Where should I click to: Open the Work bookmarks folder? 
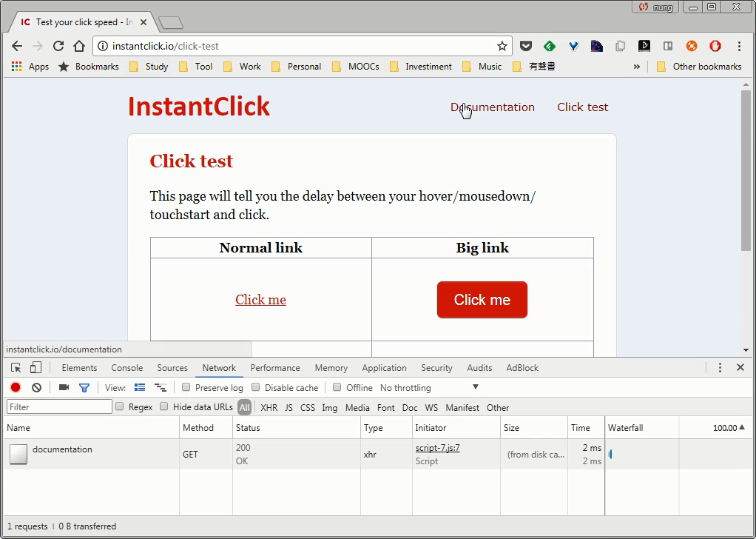[242, 67]
